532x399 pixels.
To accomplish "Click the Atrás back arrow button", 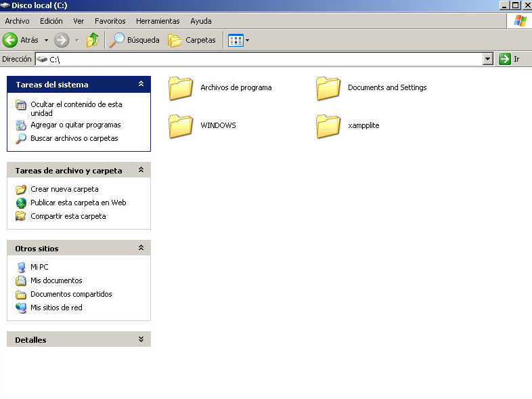I will point(11,40).
